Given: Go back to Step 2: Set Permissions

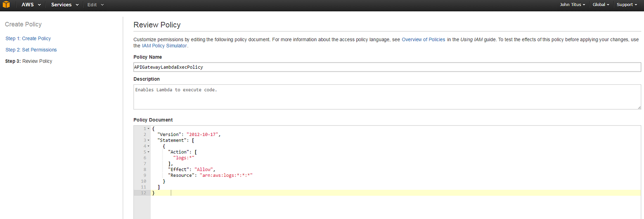Looking at the screenshot, I should pos(31,50).
